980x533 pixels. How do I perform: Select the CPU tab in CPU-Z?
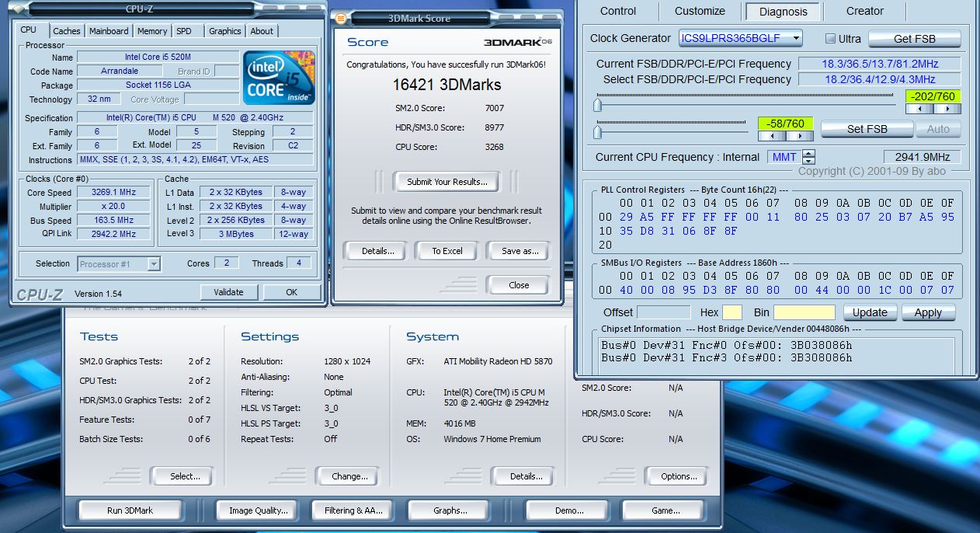[29, 30]
